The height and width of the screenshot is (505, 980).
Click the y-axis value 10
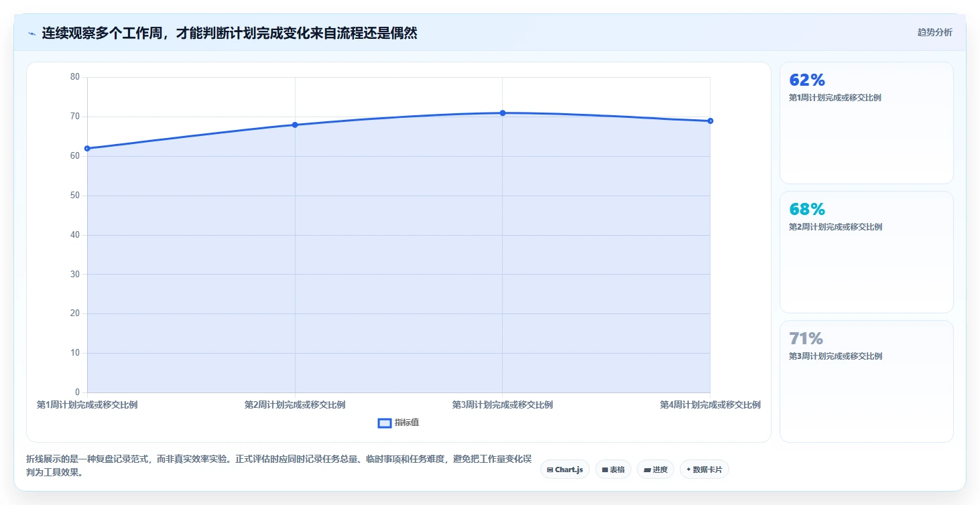tap(74, 353)
